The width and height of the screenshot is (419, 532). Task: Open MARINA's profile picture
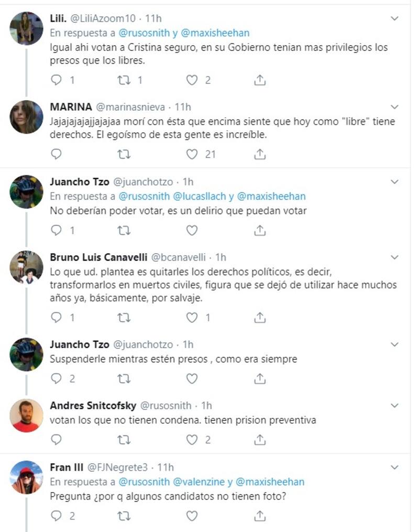pyautogui.click(x=26, y=117)
